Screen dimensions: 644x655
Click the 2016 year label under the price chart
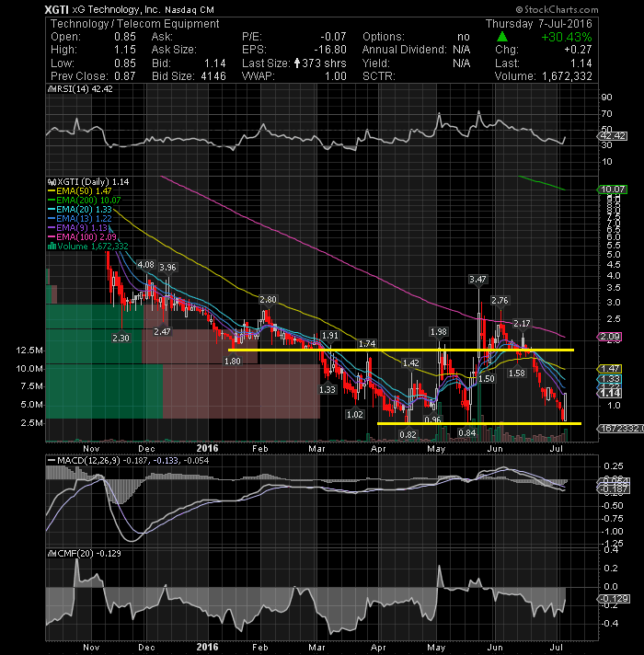(x=207, y=448)
